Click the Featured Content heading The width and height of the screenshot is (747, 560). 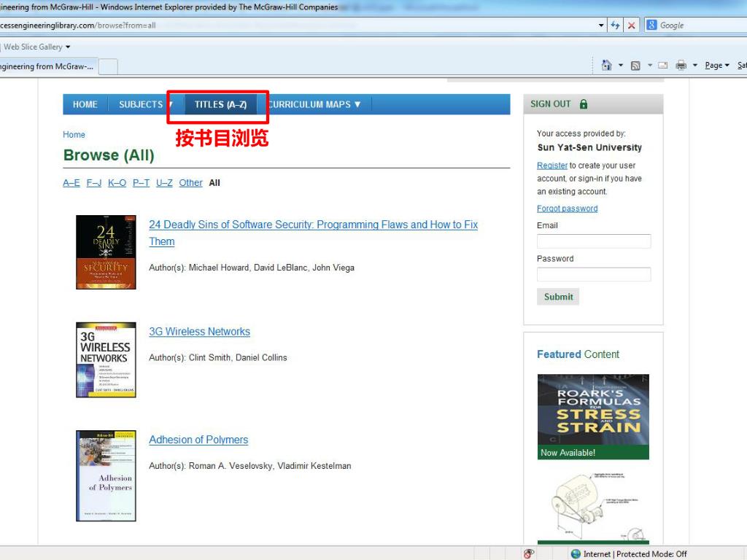(578, 354)
